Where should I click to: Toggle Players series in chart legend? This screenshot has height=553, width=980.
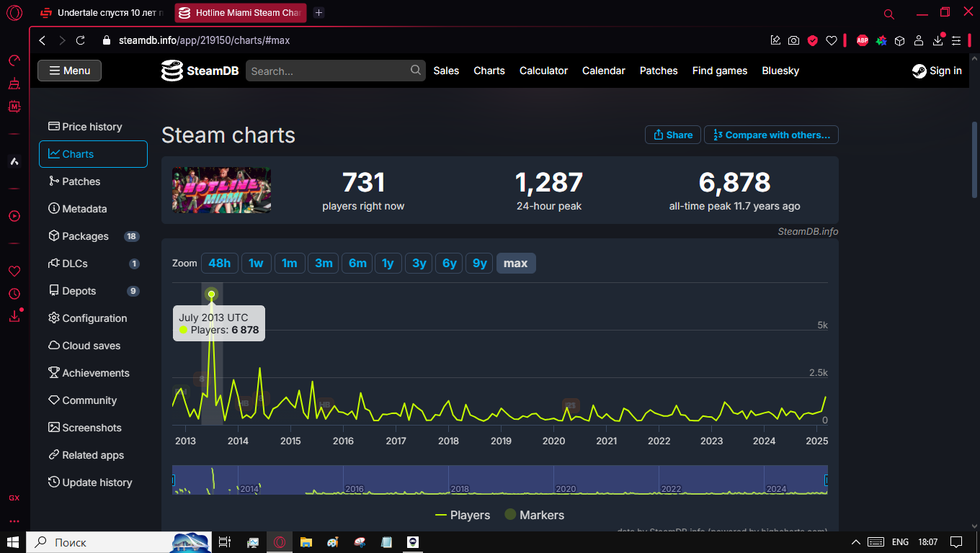click(x=463, y=516)
